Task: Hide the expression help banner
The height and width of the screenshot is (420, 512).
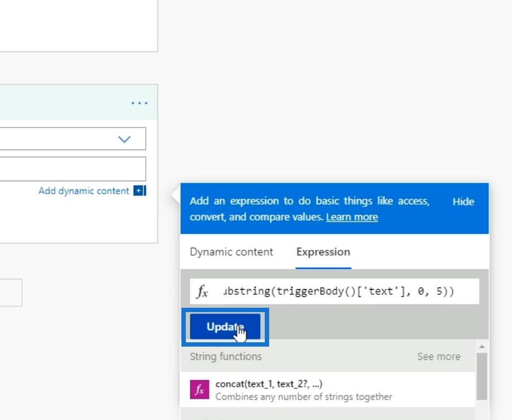Action: point(463,202)
